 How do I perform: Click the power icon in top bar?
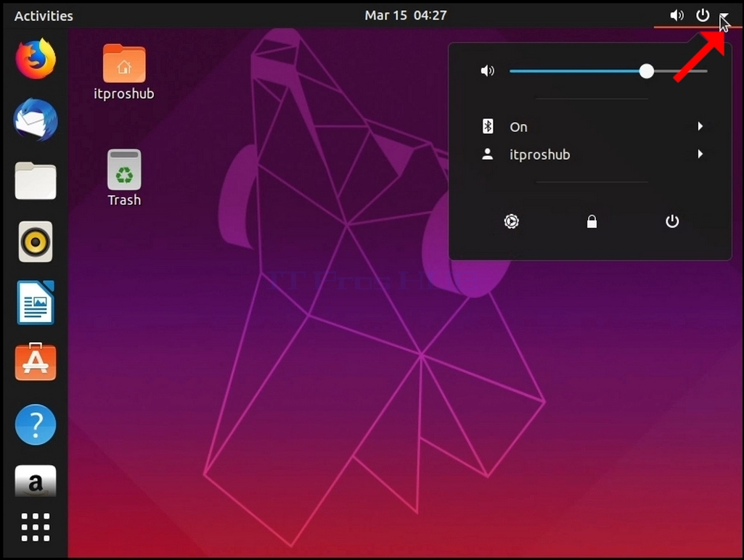pyautogui.click(x=703, y=15)
